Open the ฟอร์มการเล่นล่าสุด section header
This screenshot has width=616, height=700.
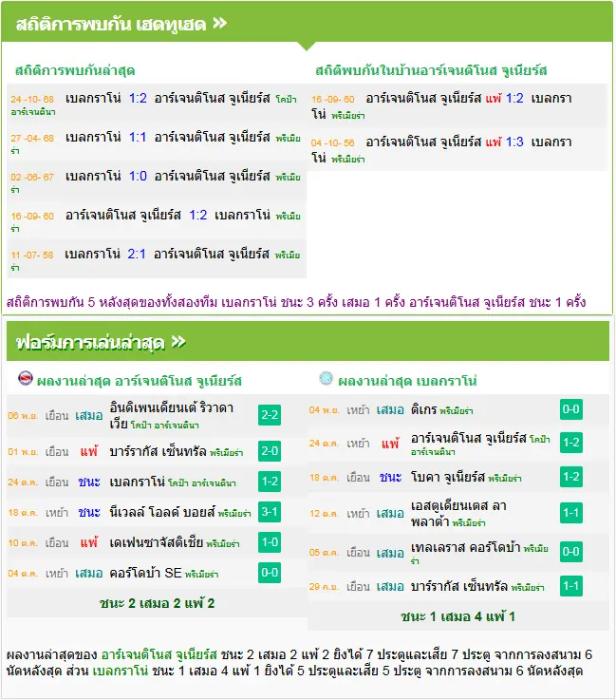coord(308,341)
